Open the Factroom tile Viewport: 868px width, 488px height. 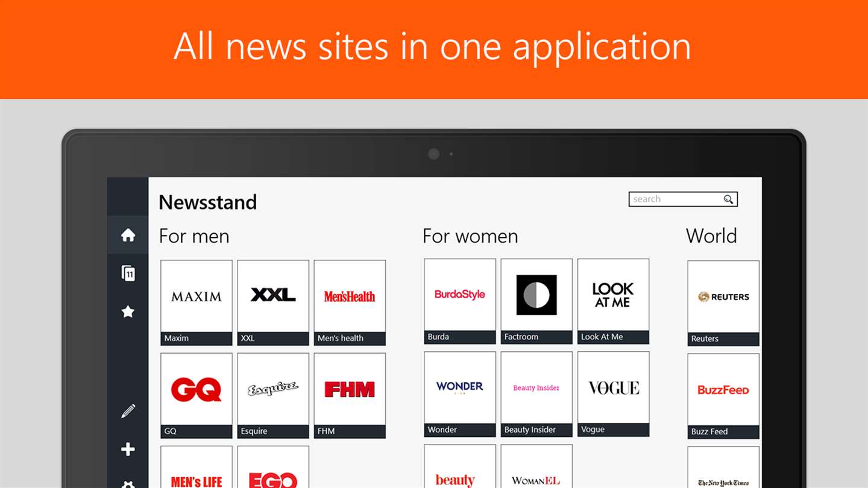point(536,301)
